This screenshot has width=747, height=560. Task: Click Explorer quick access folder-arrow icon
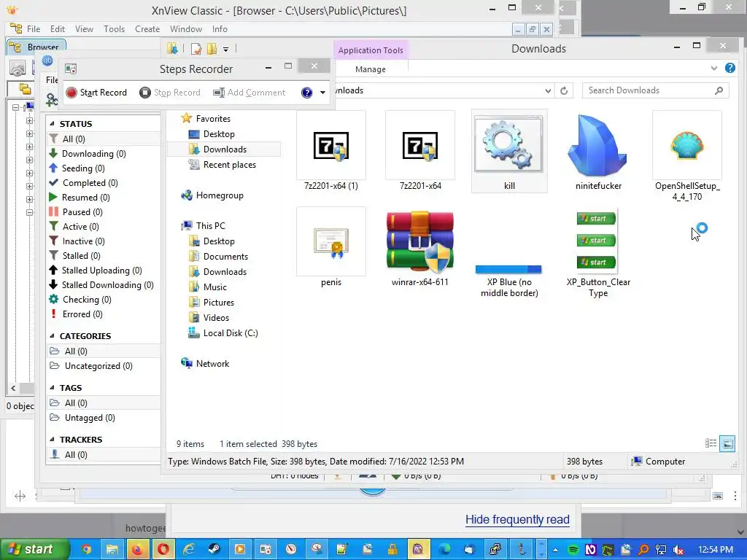172,49
